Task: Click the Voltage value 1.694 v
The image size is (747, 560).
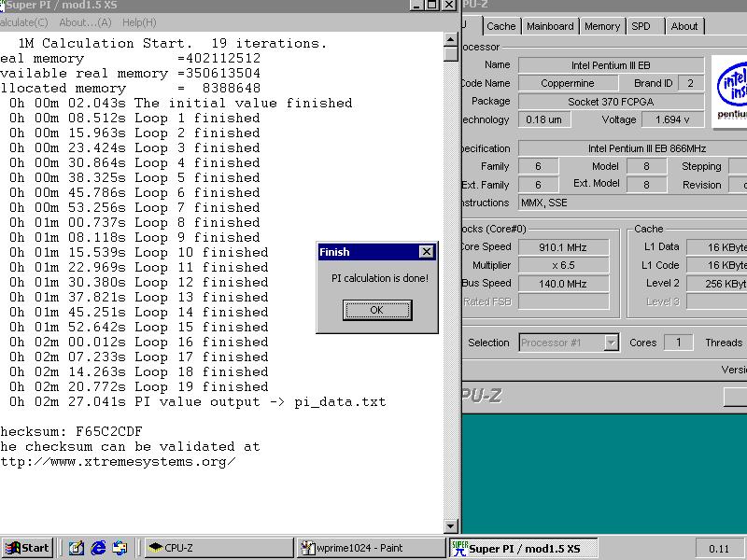Action: pyautogui.click(x=672, y=119)
